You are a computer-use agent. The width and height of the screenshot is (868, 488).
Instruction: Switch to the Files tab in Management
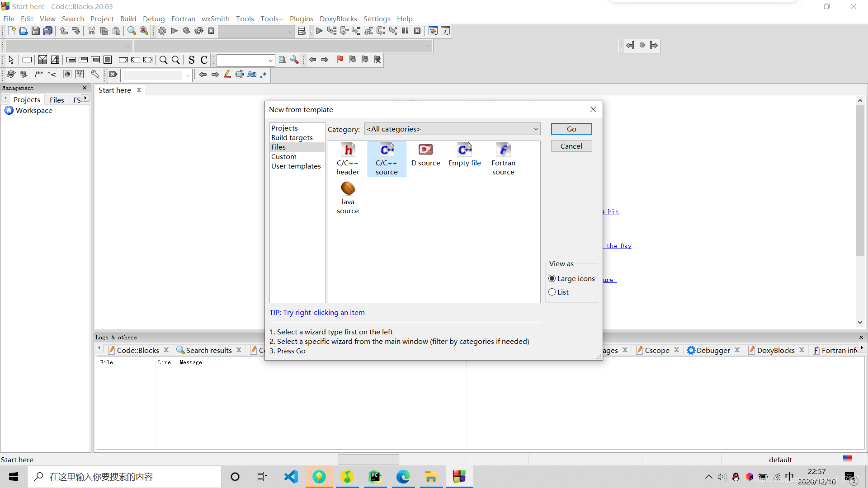click(x=57, y=99)
